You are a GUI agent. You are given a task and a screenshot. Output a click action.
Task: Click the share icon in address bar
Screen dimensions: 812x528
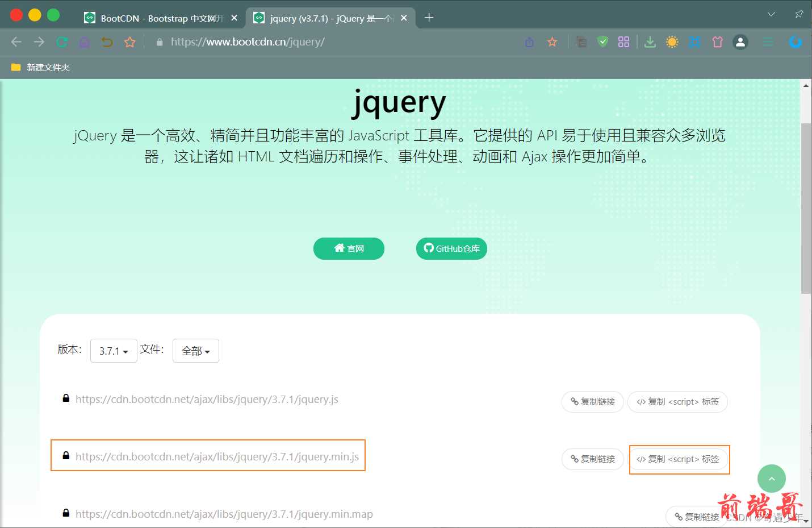(x=529, y=42)
